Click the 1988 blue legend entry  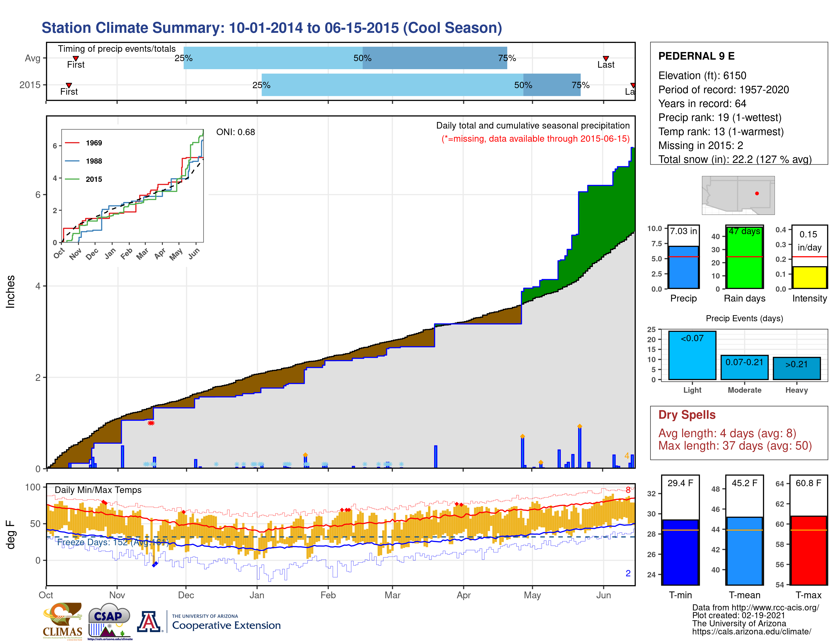click(x=84, y=161)
